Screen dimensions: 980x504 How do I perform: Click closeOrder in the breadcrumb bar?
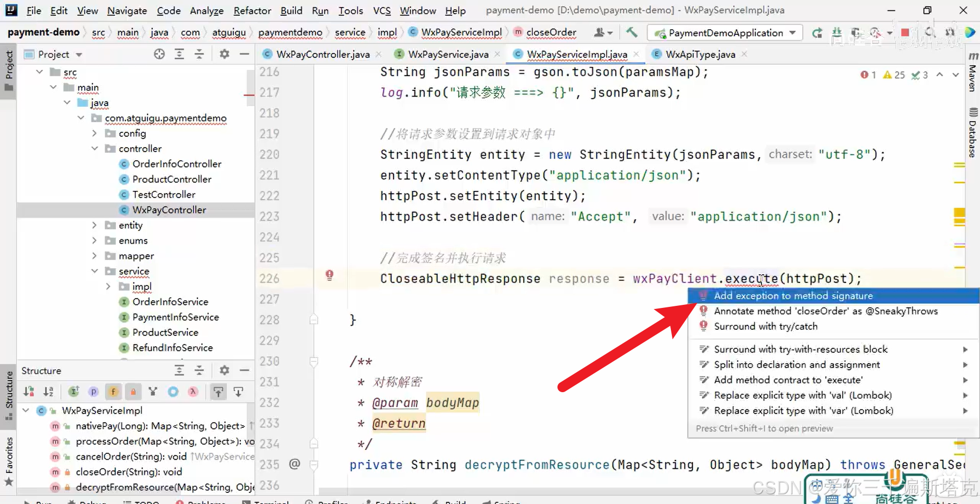pyautogui.click(x=551, y=33)
